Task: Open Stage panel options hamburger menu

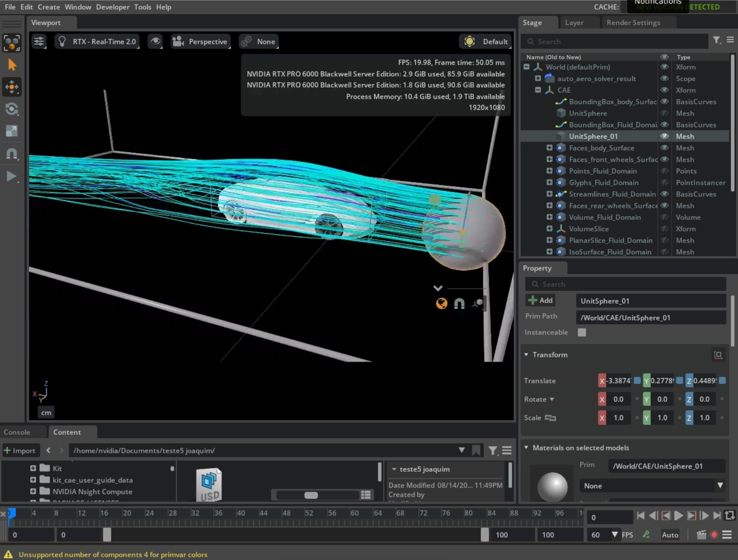Action: coord(730,41)
